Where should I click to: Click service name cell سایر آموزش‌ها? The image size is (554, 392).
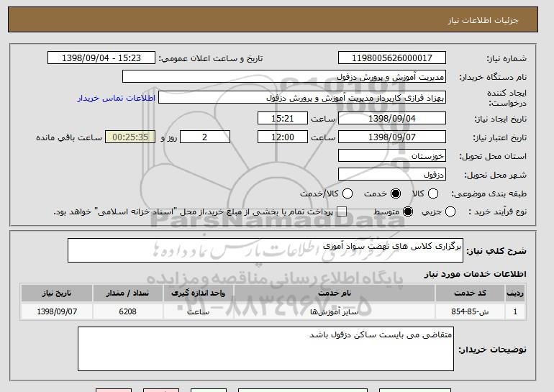[335, 311]
